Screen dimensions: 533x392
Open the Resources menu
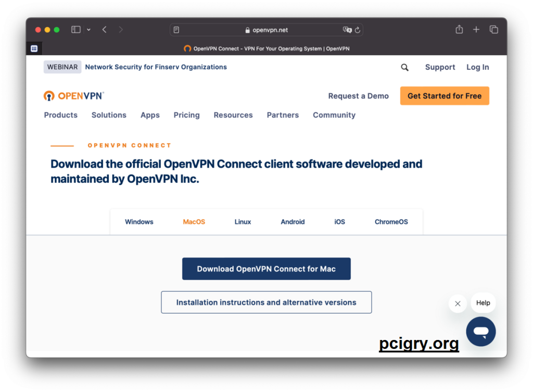pyautogui.click(x=233, y=115)
